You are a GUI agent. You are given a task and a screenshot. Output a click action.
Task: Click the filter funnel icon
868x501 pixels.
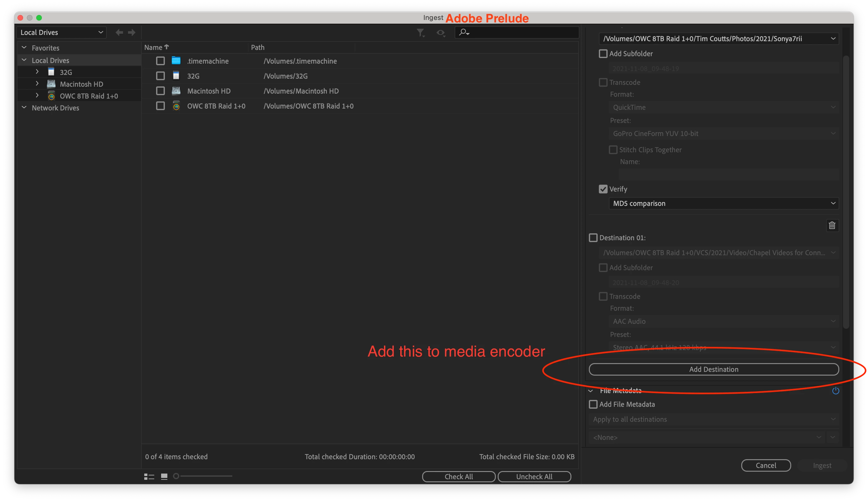[x=420, y=33]
